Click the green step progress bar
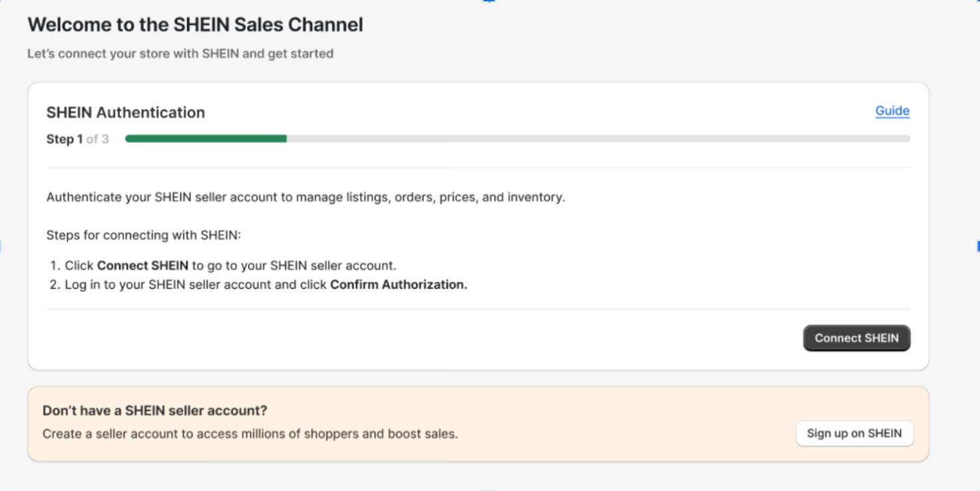Viewport: 980px width, 491px height. 517,139
